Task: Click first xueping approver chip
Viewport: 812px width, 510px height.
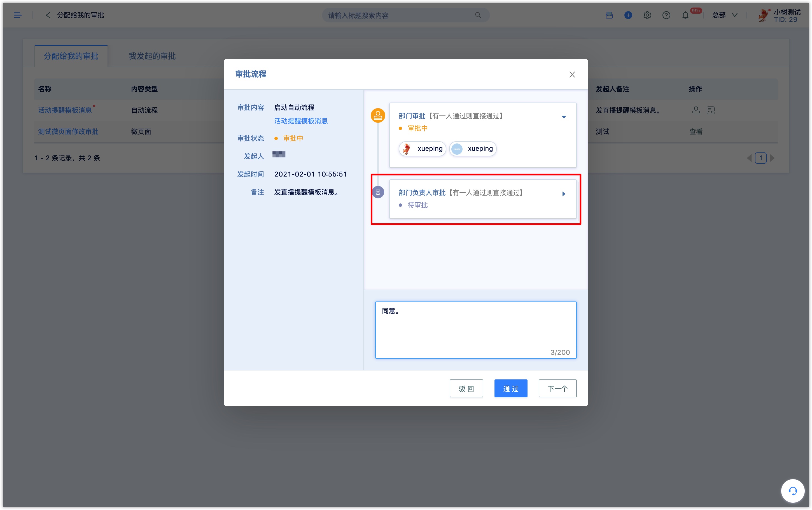Action: (x=422, y=149)
